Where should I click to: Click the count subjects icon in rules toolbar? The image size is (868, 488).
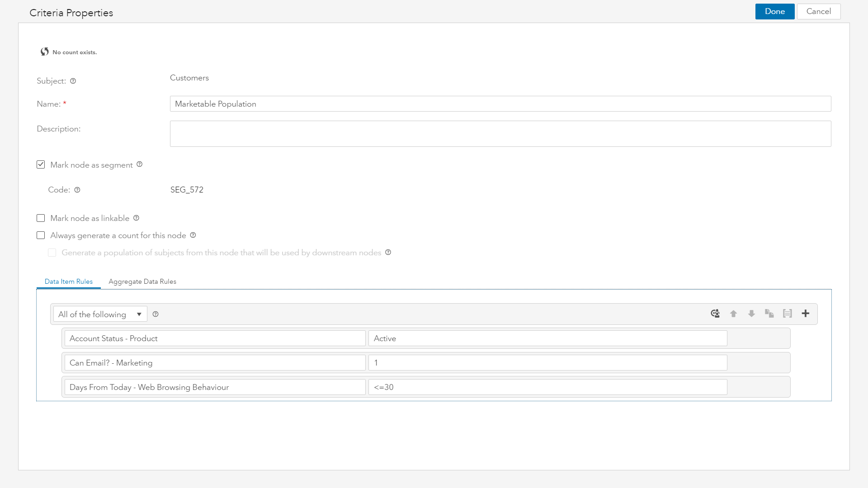point(715,314)
